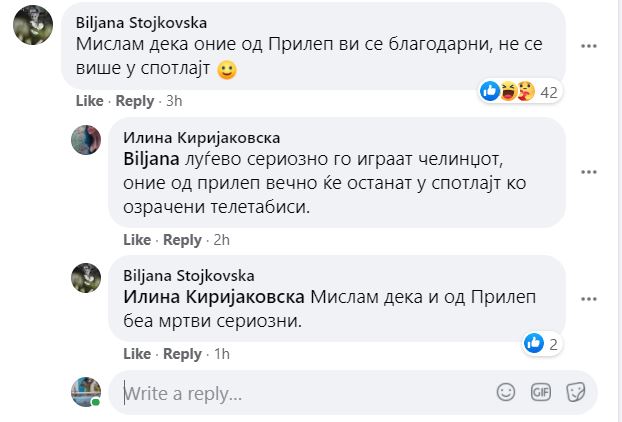Viewport: 622px width, 422px height.
Task: Click the 3h timestamp on the top comment
Action: 174,101
